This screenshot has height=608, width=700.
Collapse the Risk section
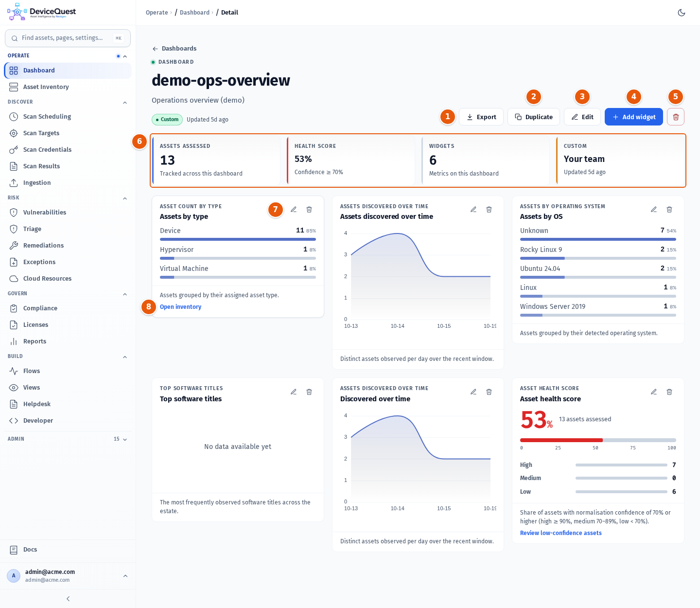[x=125, y=198]
